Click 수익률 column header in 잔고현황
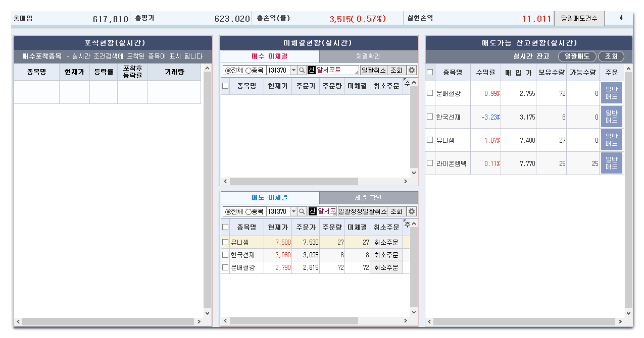Image resolution: width=644 pixels, height=338 pixels. [485, 72]
